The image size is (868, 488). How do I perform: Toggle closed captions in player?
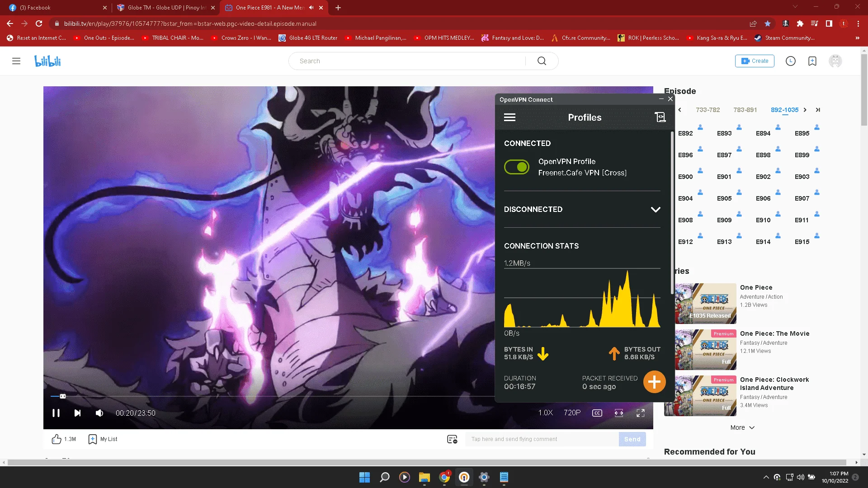[x=597, y=413]
